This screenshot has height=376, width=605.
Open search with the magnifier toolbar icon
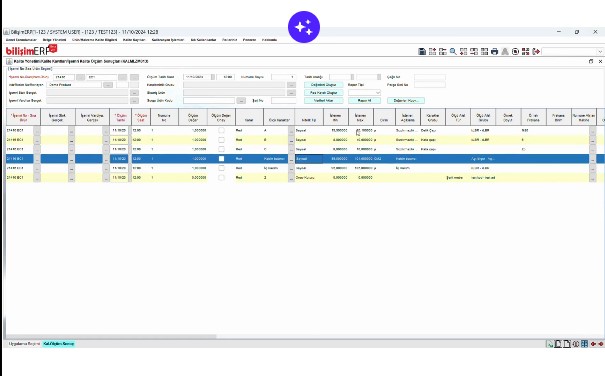click(x=453, y=51)
